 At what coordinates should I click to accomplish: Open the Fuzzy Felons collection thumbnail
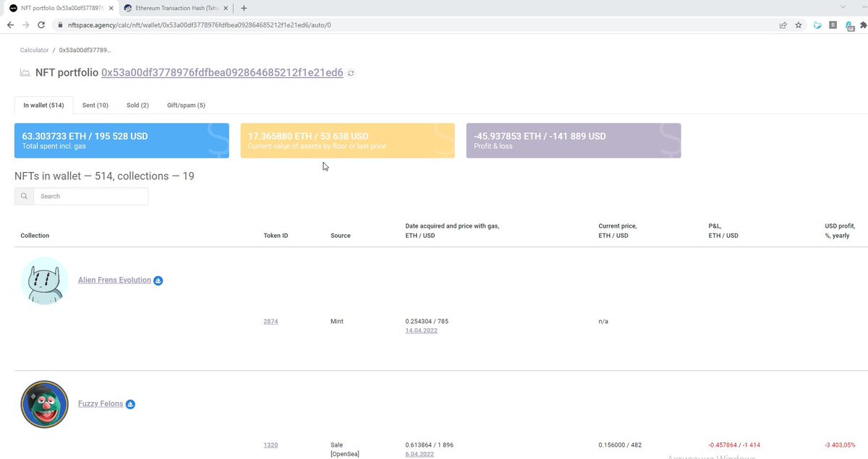click(44, 404)
